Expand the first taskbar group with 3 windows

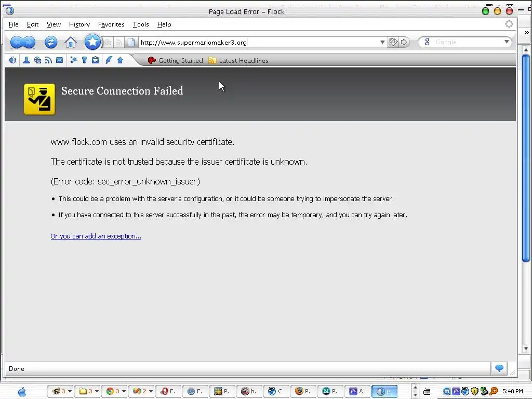tap(70, 391)
